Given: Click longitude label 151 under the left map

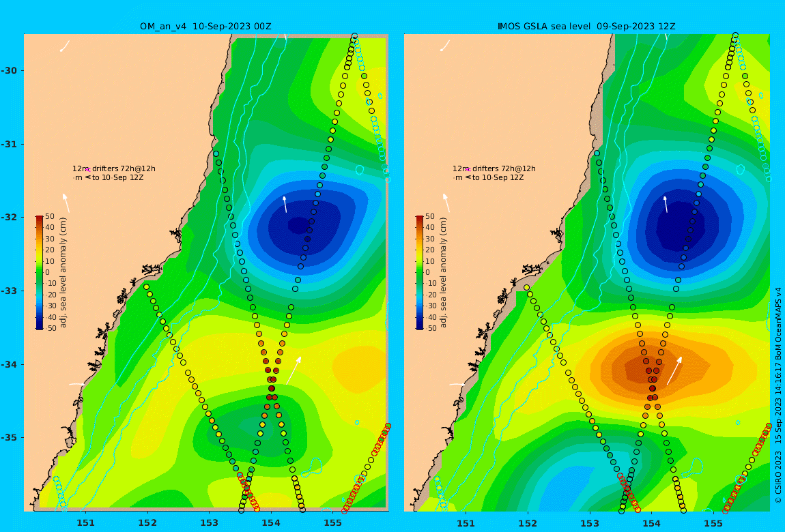Looking at the screenshot, I should tap(85, 523).
